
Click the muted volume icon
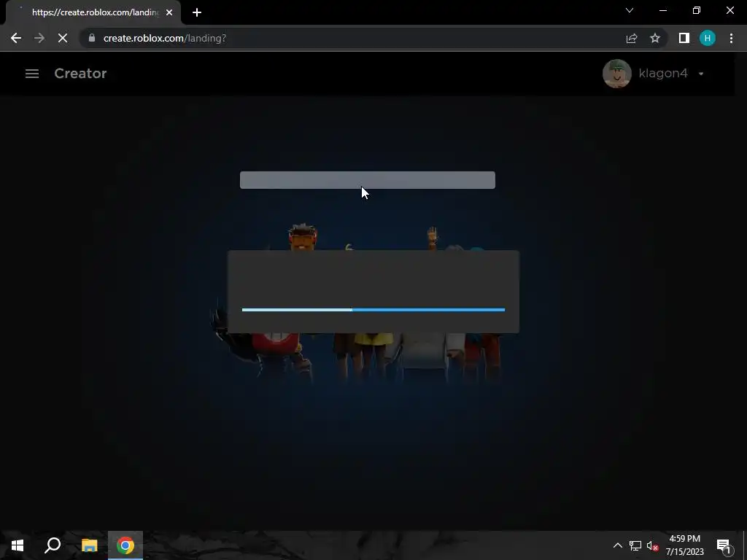click(652, 545)
